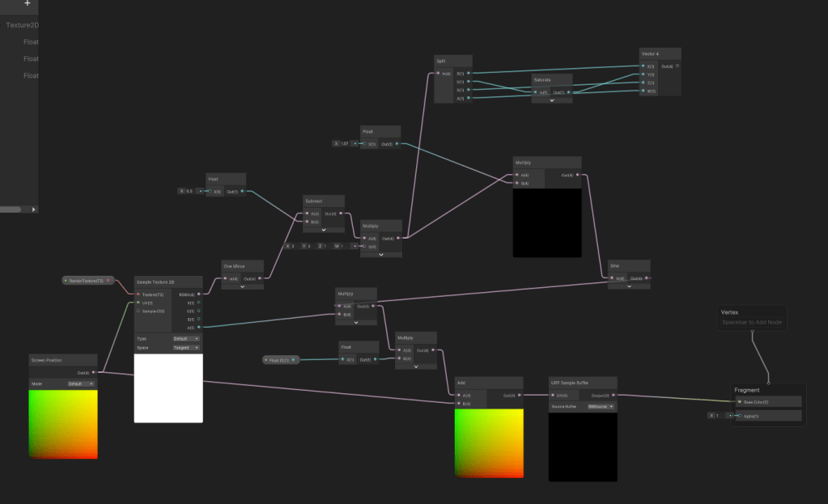The width and height of the screenshot is (828, 504).
Task: Click the In(4) input port on Split node
Action: (x=438, y=74)
